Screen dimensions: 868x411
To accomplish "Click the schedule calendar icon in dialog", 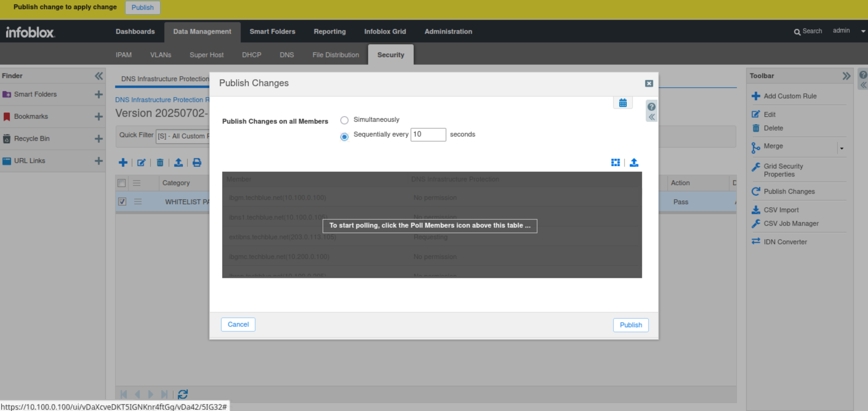I will tap(623, 103).
